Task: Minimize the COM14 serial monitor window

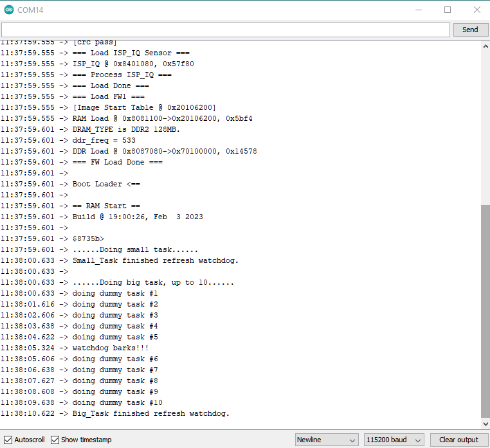Action: [x=419, y=10]
